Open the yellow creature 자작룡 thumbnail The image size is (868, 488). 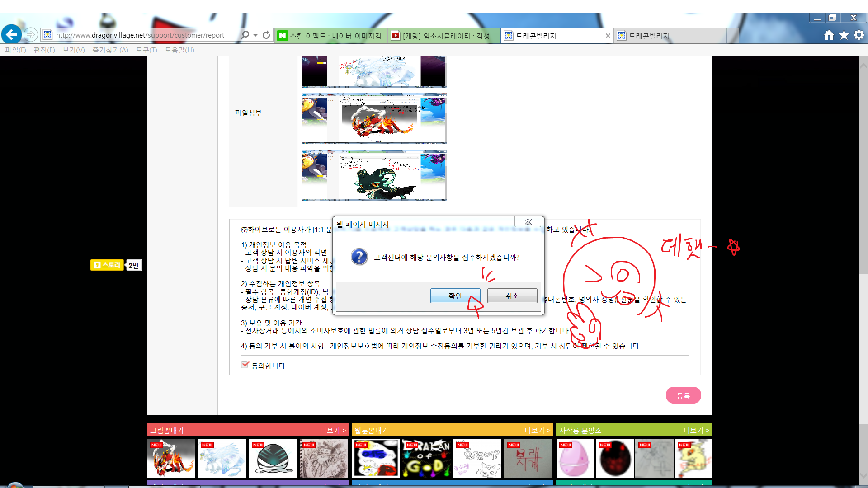693,458
